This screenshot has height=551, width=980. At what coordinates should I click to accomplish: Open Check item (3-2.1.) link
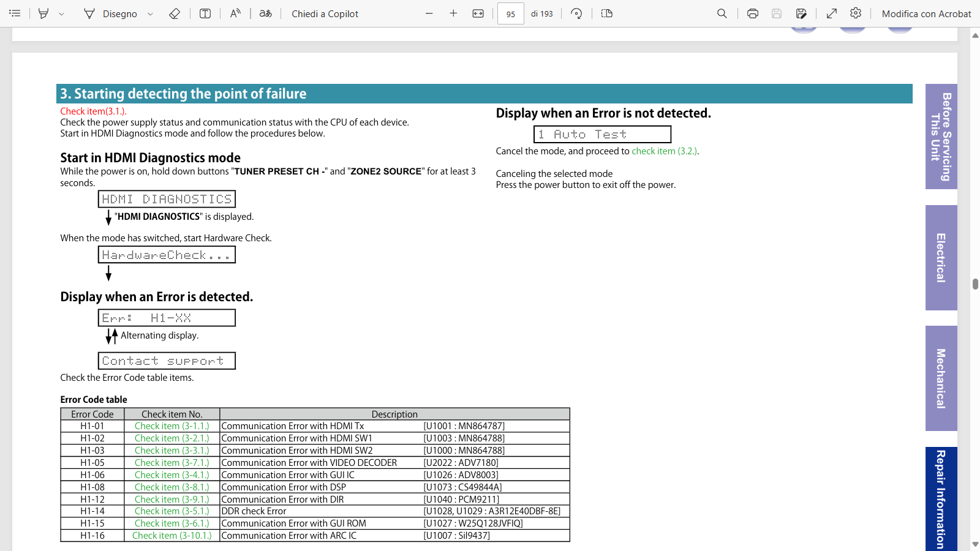tap(172, 438)
